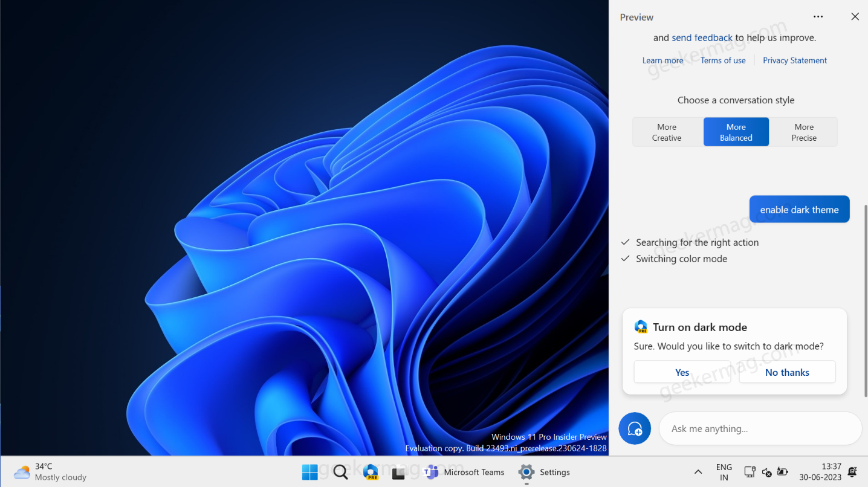This screenshot has width=868, height=487.
Task: Open the weather widget showing 34°C
Action: pos(48,472)
